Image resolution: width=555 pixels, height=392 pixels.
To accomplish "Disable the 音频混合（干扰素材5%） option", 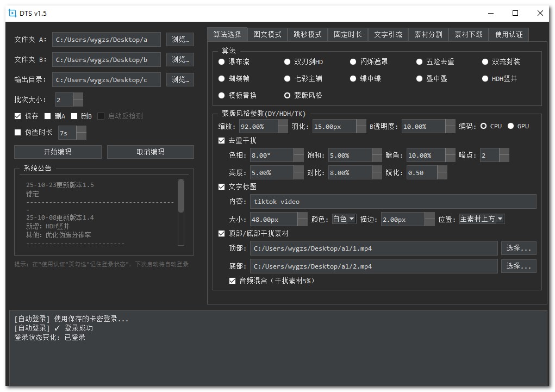I will pyautogui.click(x=232, y=281).
